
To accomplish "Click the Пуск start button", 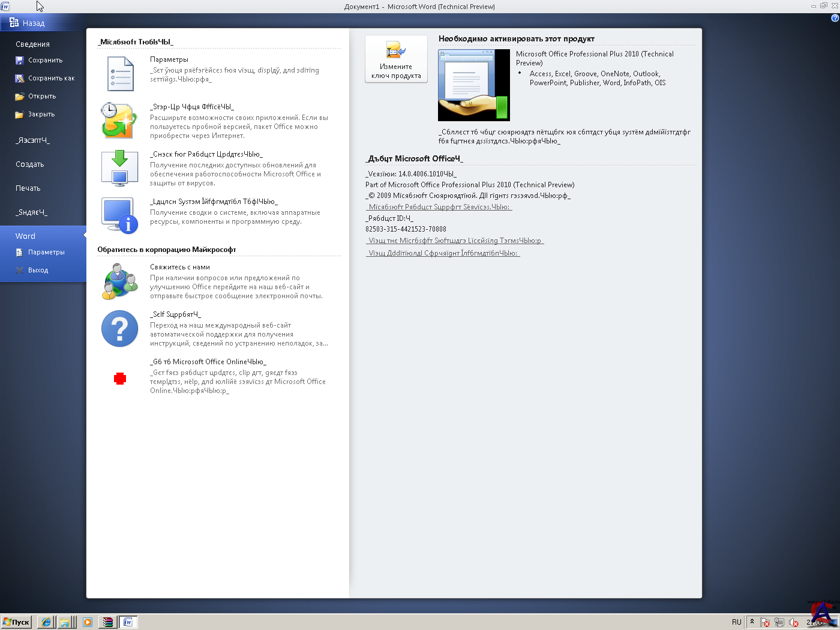I will coord(16,622).
